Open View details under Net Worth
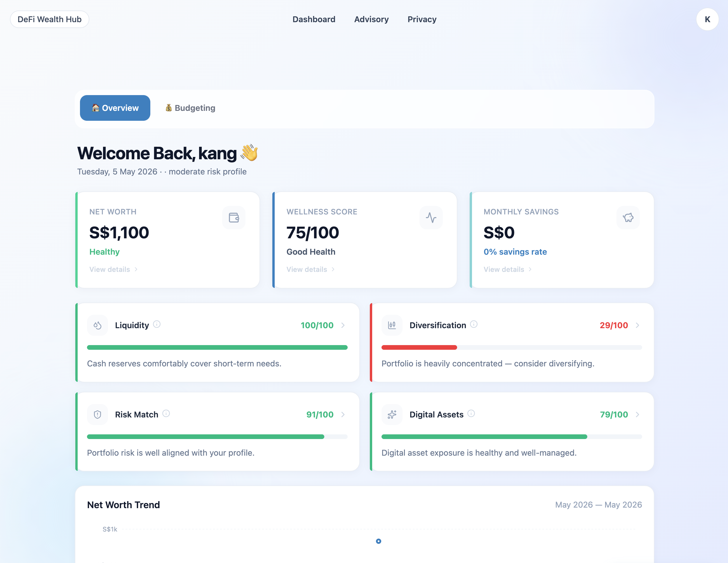 [113, 269]
